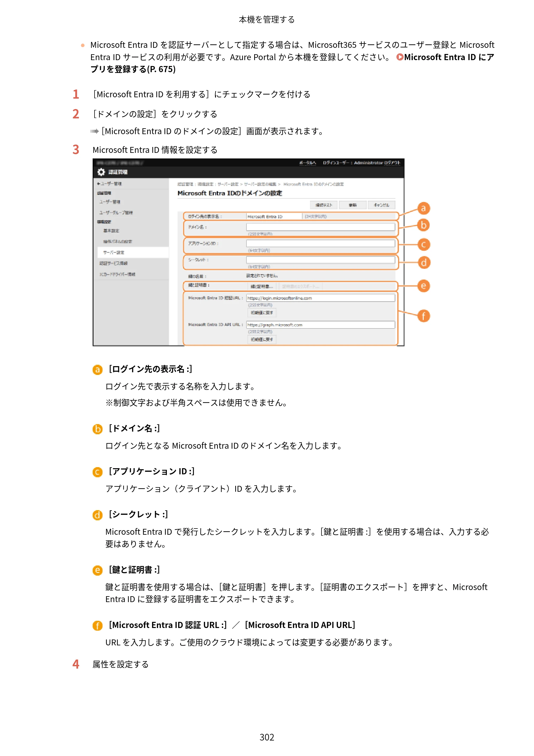
Task: Click the 本機を管理する page header text
Action: (267, 20)
